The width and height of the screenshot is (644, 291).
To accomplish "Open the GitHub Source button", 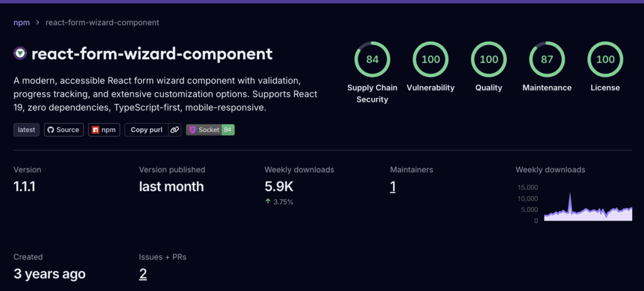I will (64, 129).
